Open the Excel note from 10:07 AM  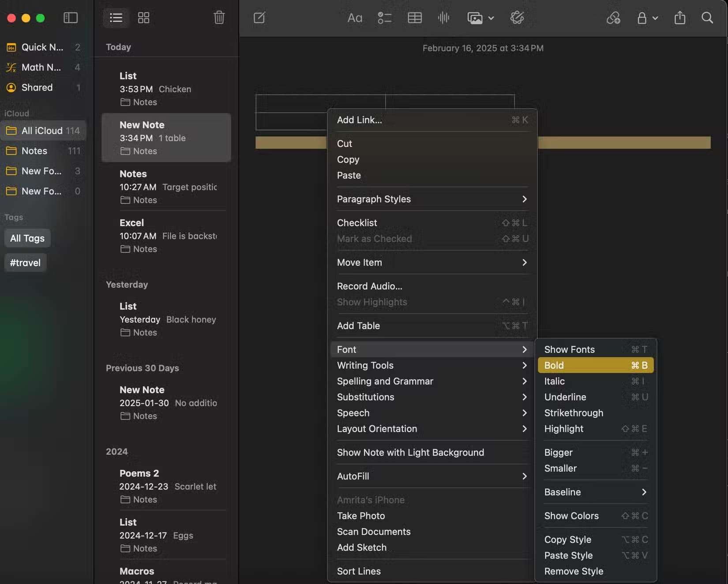(x=166, y=236)
